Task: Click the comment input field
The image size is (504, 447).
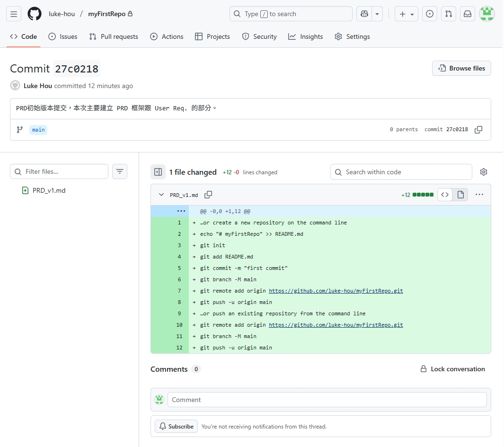Action: [327, 399]
